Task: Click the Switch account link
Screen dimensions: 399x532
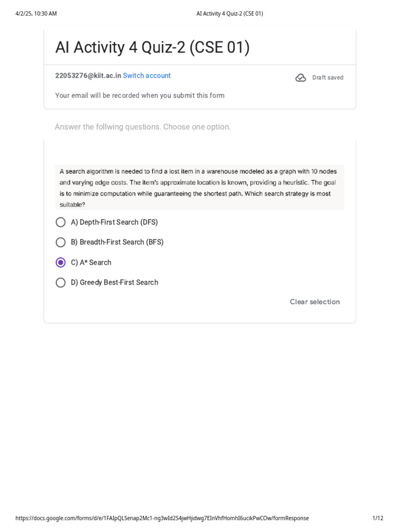Action: click(147, 76)
